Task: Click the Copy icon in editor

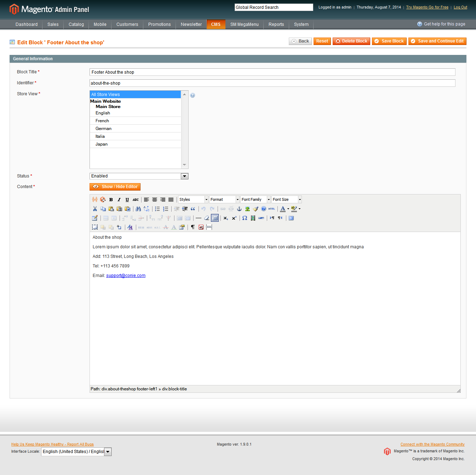Action: coord(103,209)
